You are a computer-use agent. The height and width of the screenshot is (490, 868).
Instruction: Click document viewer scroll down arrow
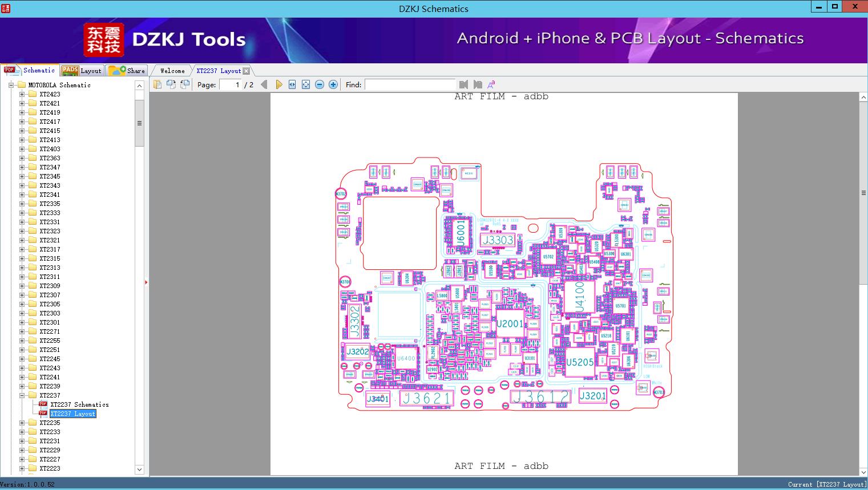863,471
